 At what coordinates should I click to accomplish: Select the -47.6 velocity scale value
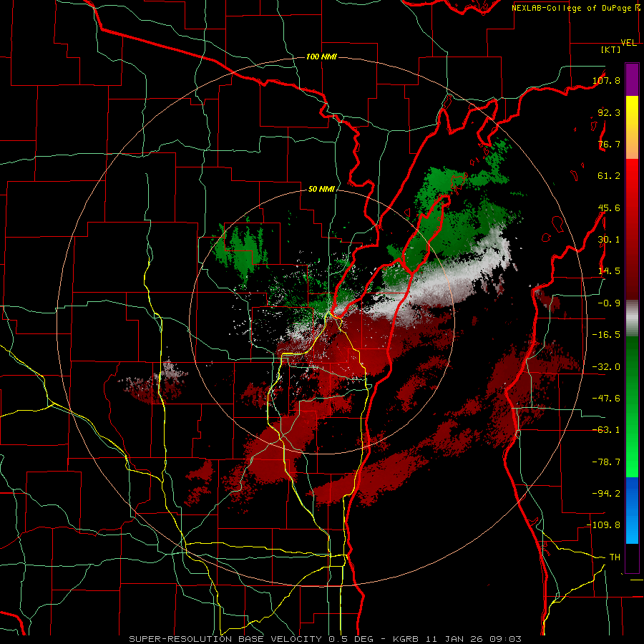coord(606,399)
